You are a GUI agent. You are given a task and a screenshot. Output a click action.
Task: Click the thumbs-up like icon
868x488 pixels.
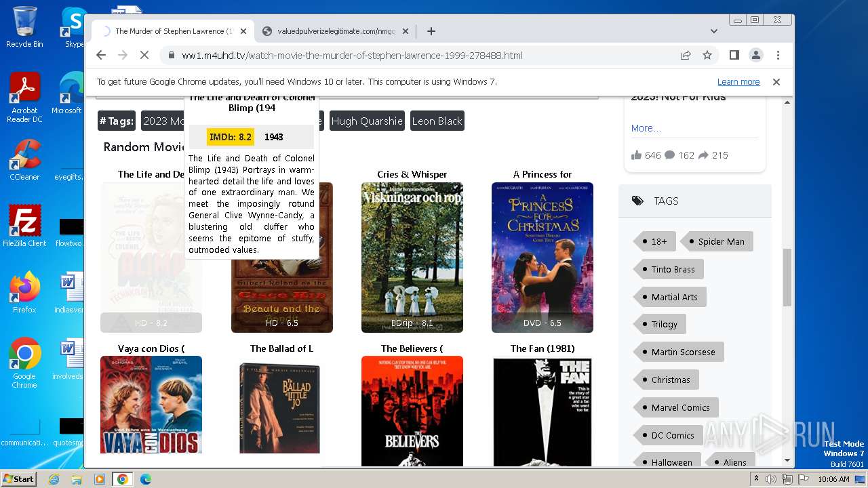tap(636, 155)
